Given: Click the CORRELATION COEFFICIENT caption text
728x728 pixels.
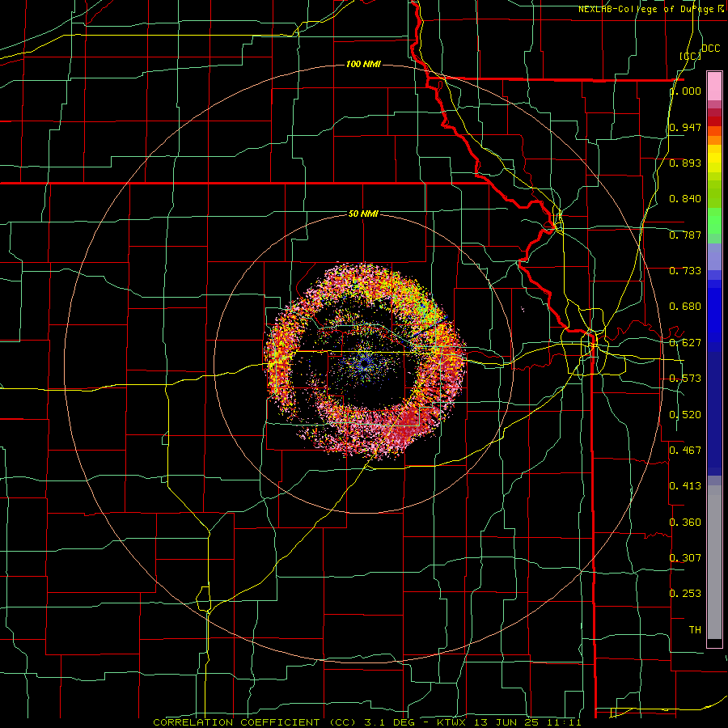Looking at the screenshot, I should [236, 722].
